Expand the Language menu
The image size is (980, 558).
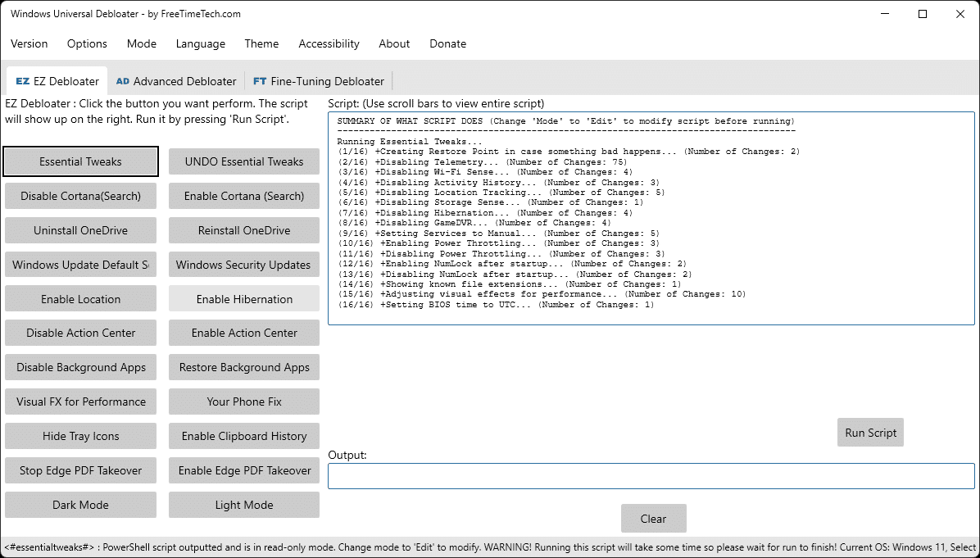click(x=200, y=43)
